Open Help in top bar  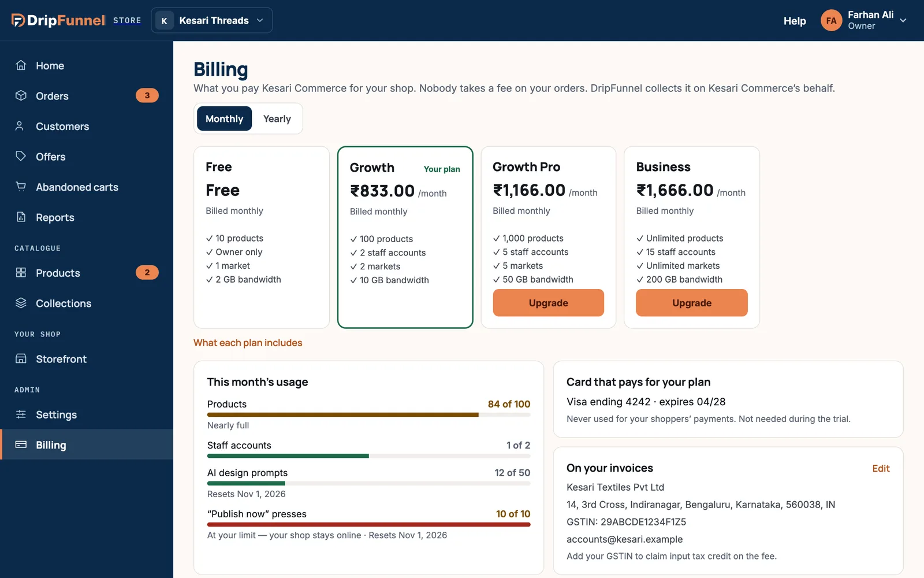[795, 21]
